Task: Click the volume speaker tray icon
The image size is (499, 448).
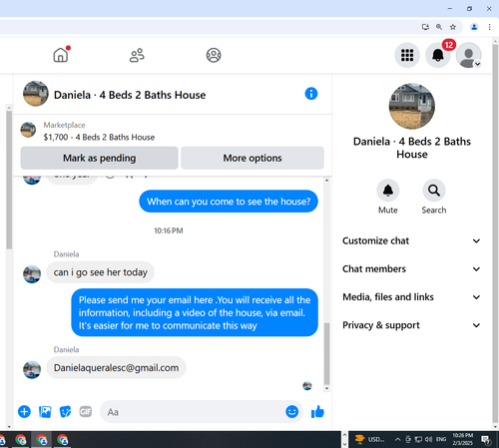Action: pyautogui.click(x=428, y=440)
